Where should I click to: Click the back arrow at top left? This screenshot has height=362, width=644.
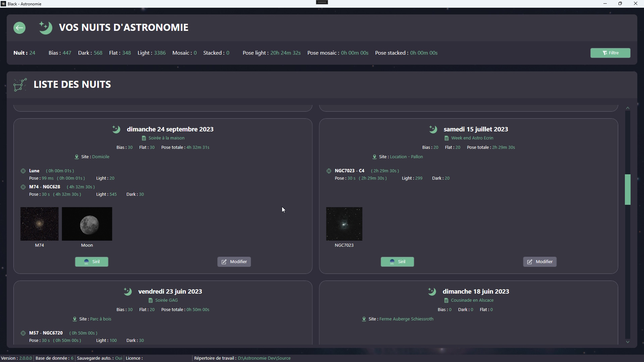pyautogui.click(x=19, y=28)
